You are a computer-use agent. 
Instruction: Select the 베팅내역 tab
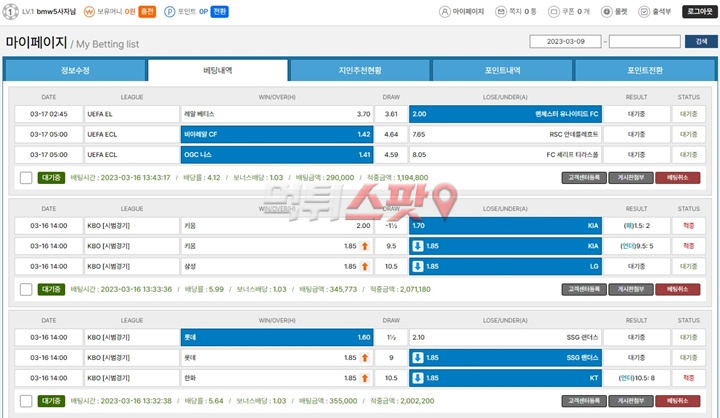click(218, 70)
